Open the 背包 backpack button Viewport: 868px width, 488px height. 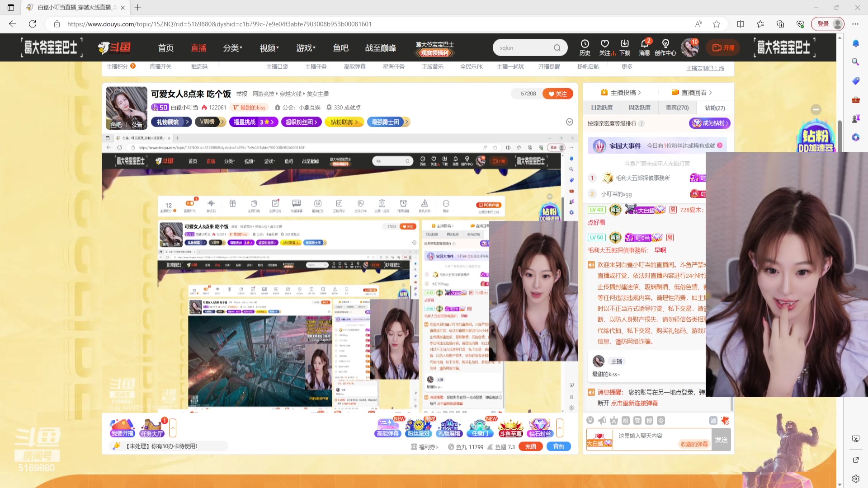[x=559, y=446]
